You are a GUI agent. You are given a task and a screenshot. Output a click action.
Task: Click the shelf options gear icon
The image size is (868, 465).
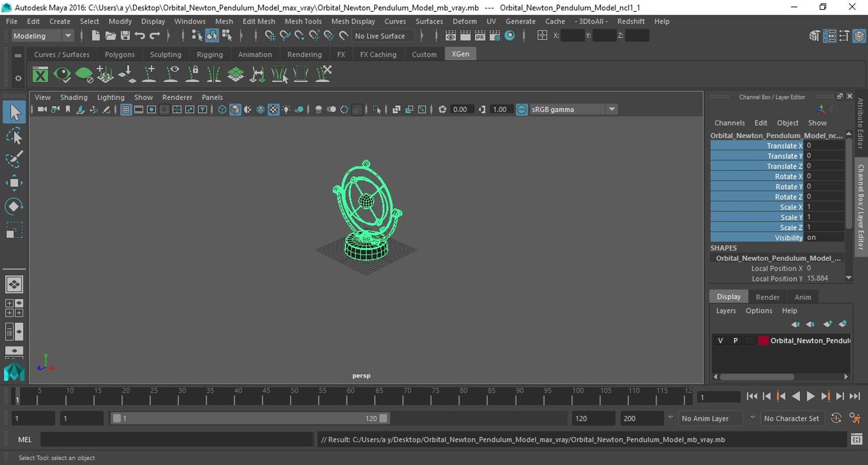coord(18,78)
